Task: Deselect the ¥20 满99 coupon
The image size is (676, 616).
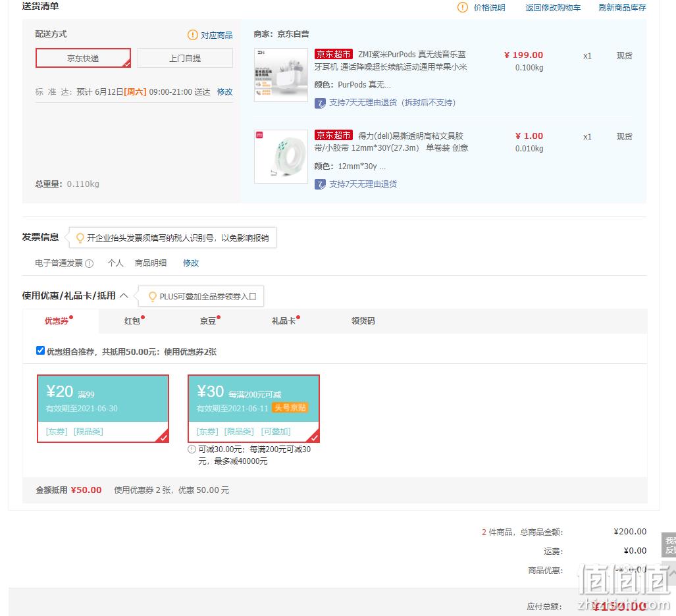Action: pyautogui.click(x=103, y=409)
